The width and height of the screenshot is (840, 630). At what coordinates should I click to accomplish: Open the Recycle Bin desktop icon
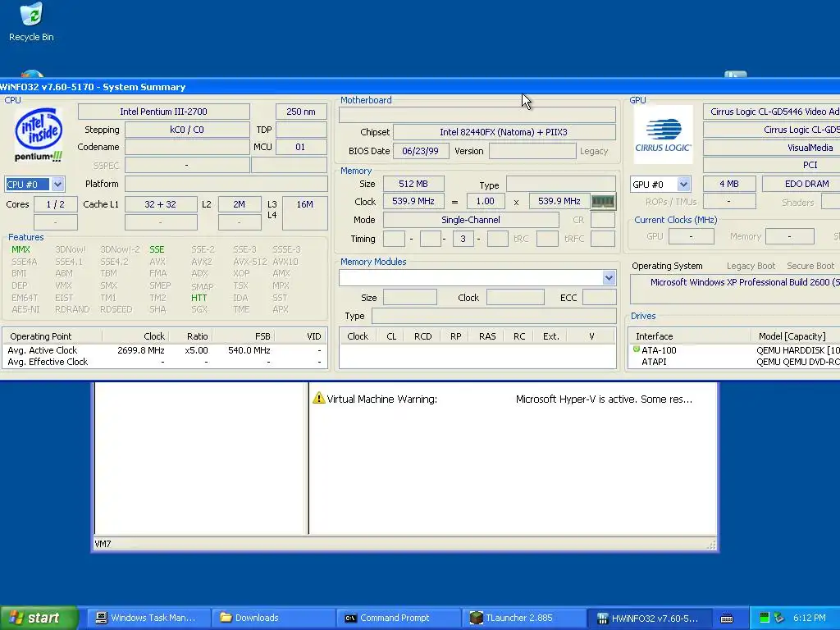click(x=31, y=22)
